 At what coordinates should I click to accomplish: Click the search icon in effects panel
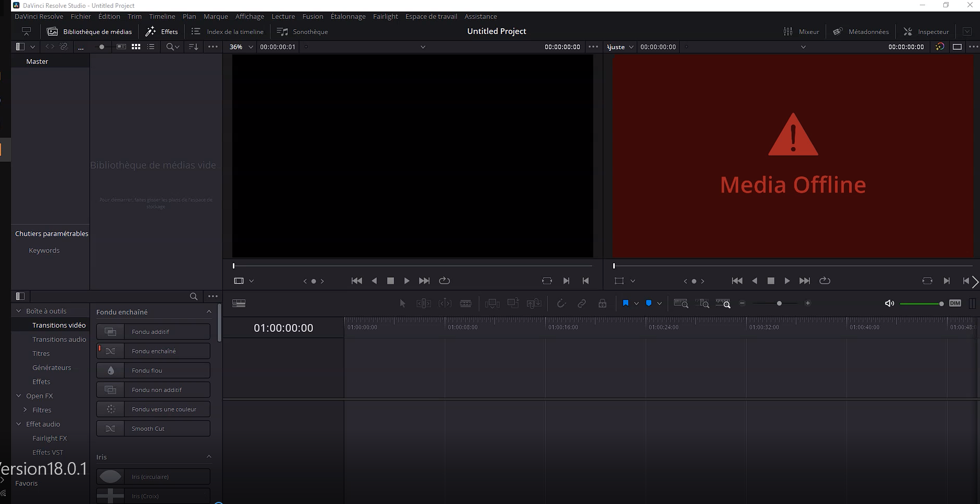194,296
